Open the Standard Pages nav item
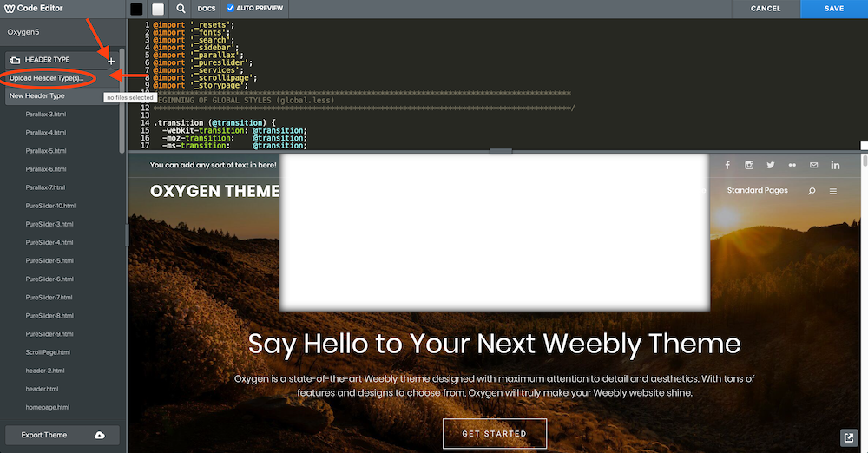868x453 pixels. coord(757,191)
